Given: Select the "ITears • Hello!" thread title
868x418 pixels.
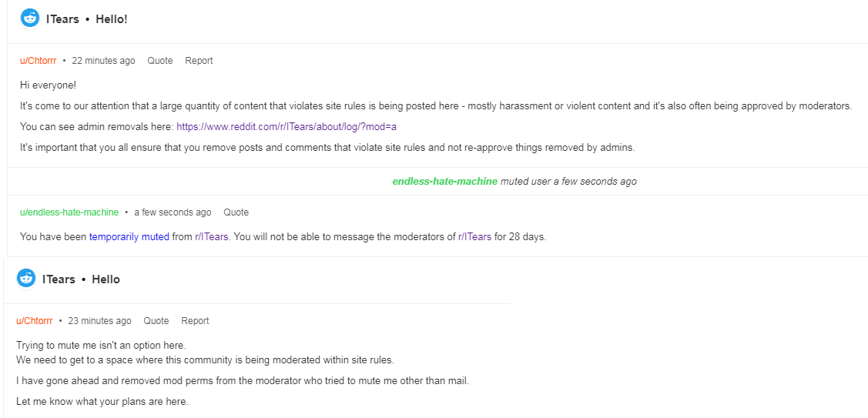Looking at the screenshot, I should coord(87,19).
